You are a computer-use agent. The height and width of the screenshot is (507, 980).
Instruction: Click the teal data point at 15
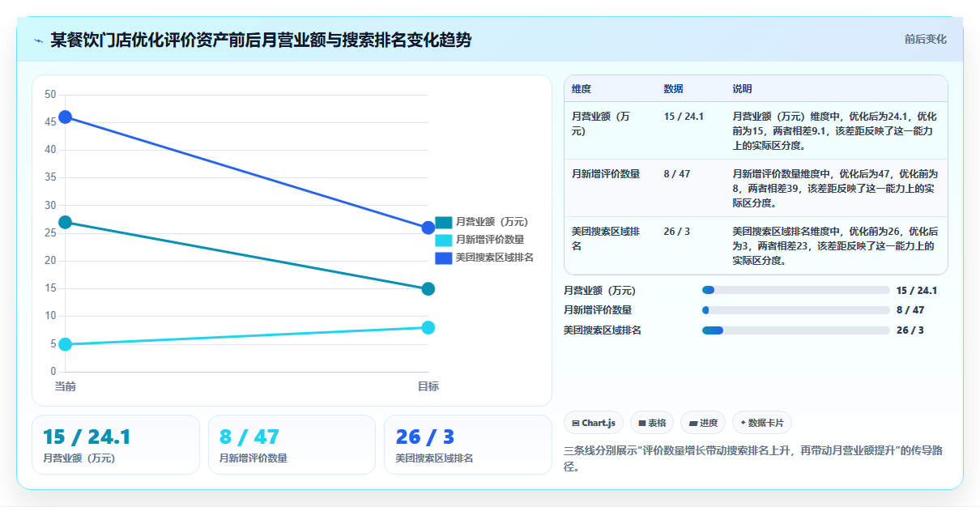click(428, 288)
